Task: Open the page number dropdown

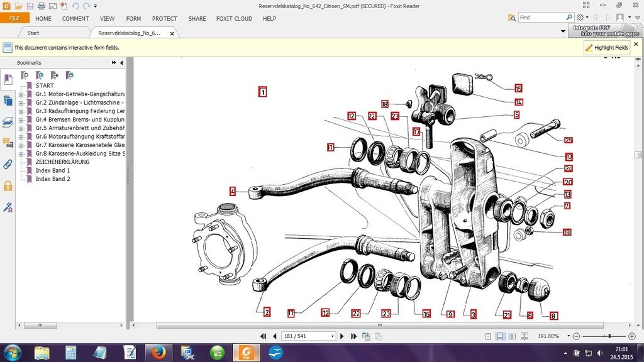Action: (x=332, y=337)
